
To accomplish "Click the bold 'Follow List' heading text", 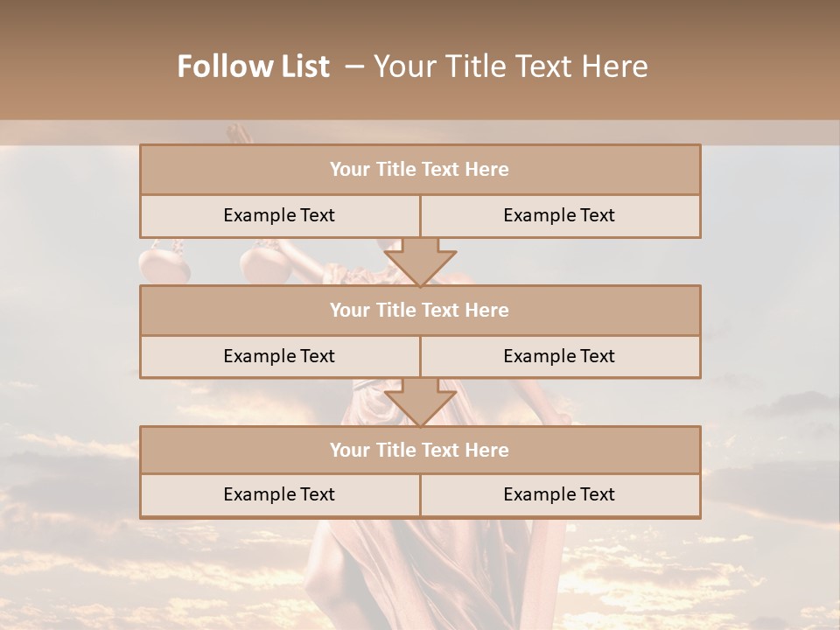I will pyautogui.click(x=253, y=66).
